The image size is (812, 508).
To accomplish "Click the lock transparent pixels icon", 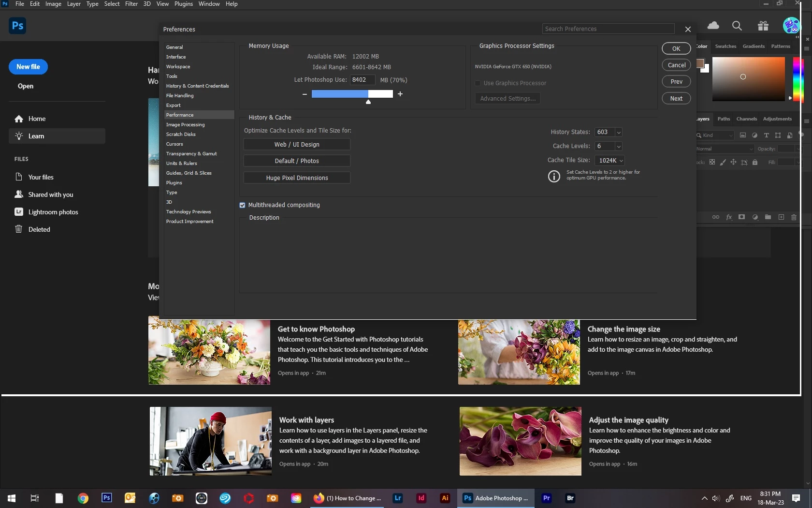I will (x=712, y=163).
